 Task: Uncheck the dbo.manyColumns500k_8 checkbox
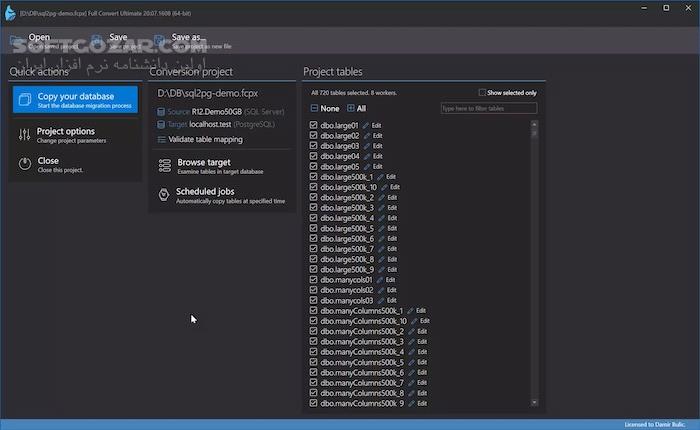313,392
